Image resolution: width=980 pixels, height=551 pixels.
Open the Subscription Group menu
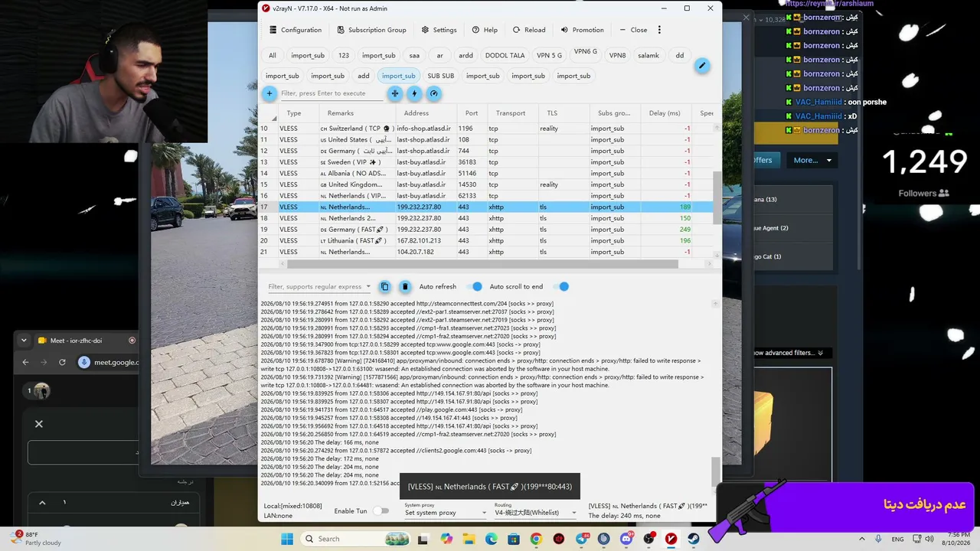click(x=371, y=30)
